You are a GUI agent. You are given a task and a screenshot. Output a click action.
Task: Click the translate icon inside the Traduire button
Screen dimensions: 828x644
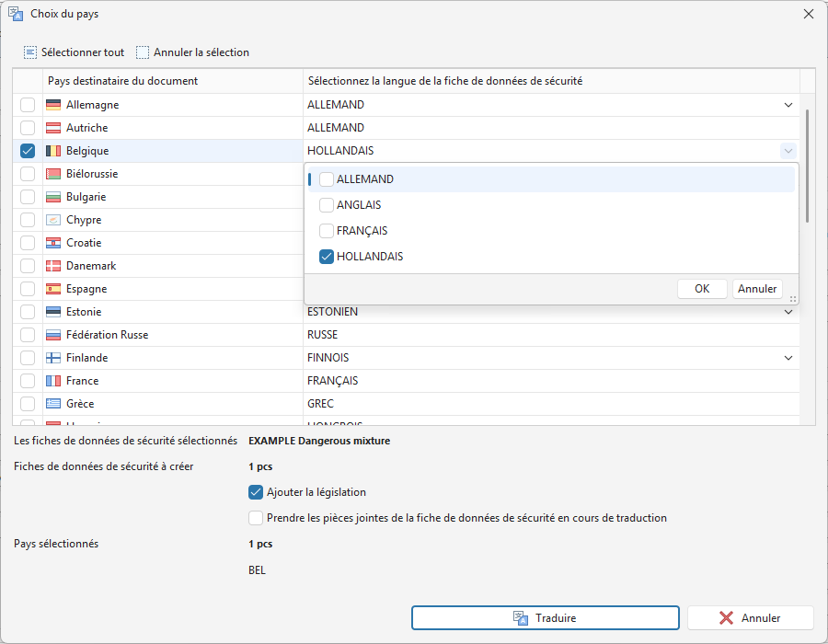pyautogui.click(x=521, y=618)
